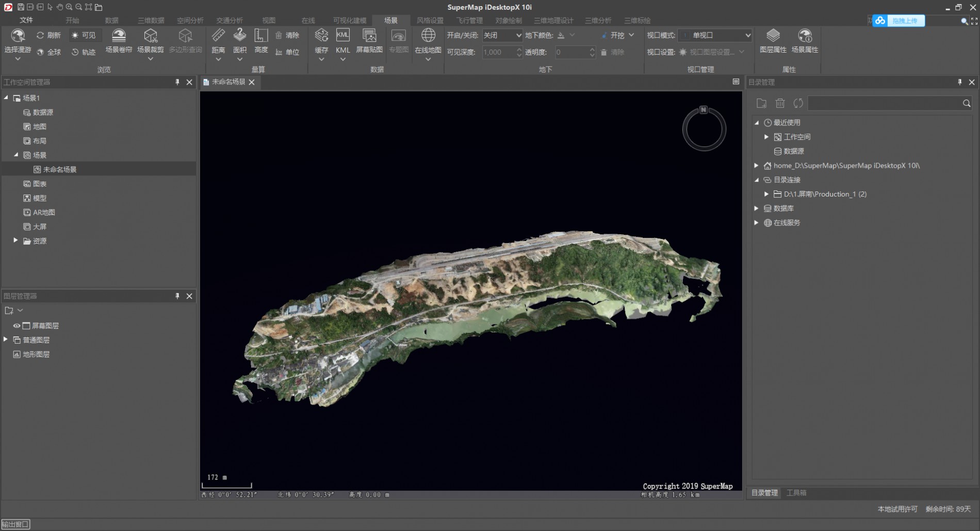Click the zoom out magnifier in the title bar

tap(79, 7)
